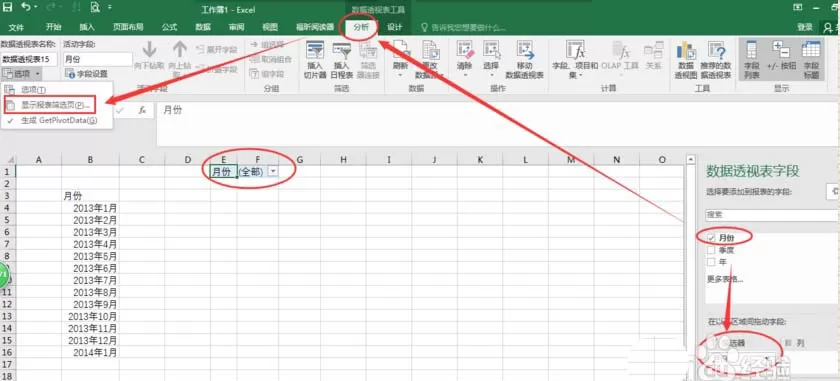
Task: Click the Expand Field (展开字段) button
Action: coord(216,49)
